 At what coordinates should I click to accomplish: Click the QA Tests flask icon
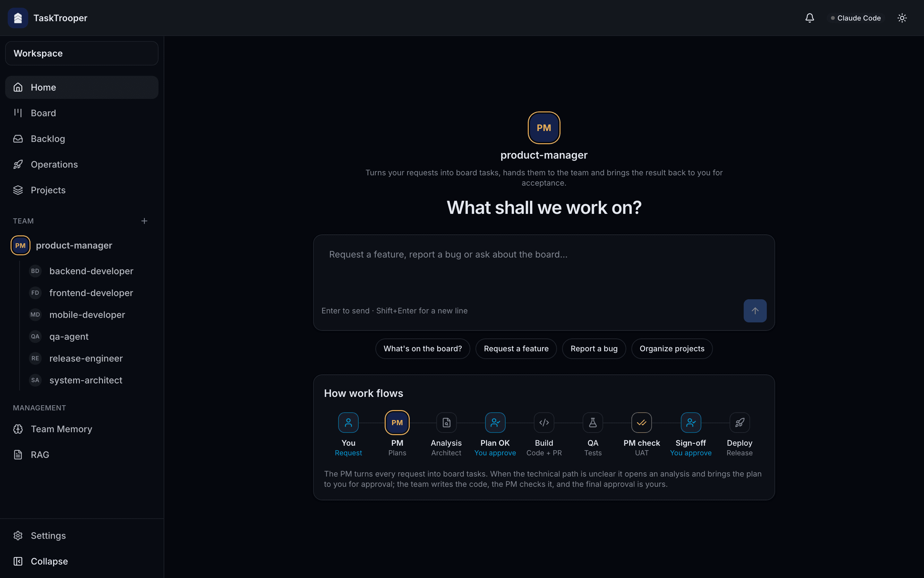(x=593, y=422)
